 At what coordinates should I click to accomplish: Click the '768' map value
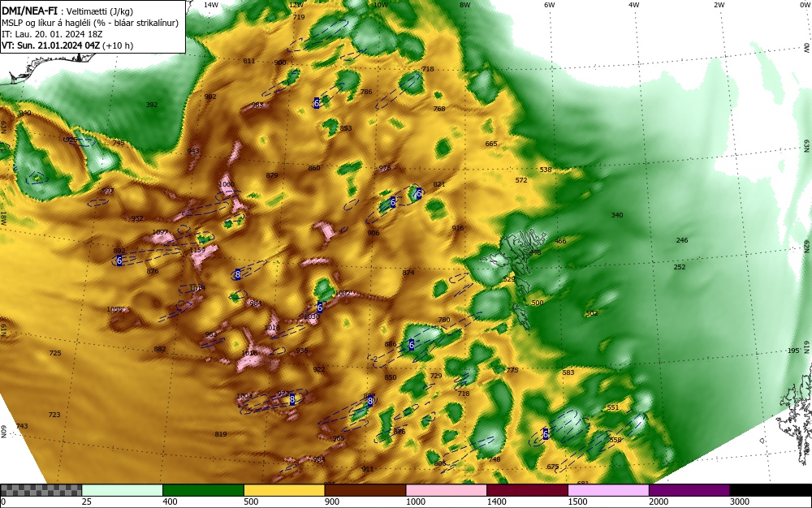[x=439, y=110]
